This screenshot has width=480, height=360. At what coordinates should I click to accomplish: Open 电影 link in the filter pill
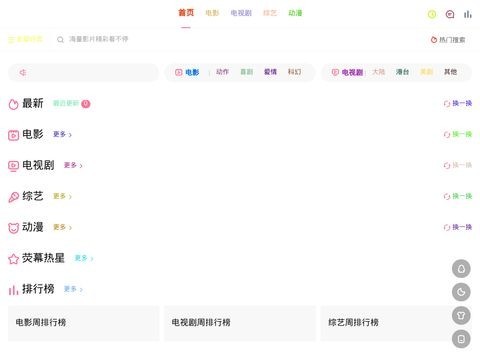pos(188,72)
